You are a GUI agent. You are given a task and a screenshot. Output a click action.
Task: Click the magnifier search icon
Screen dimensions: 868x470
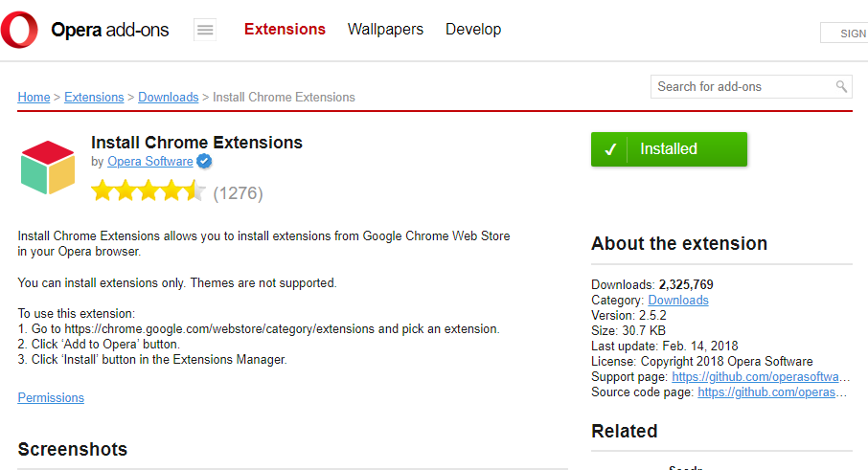tap(841, 86)
